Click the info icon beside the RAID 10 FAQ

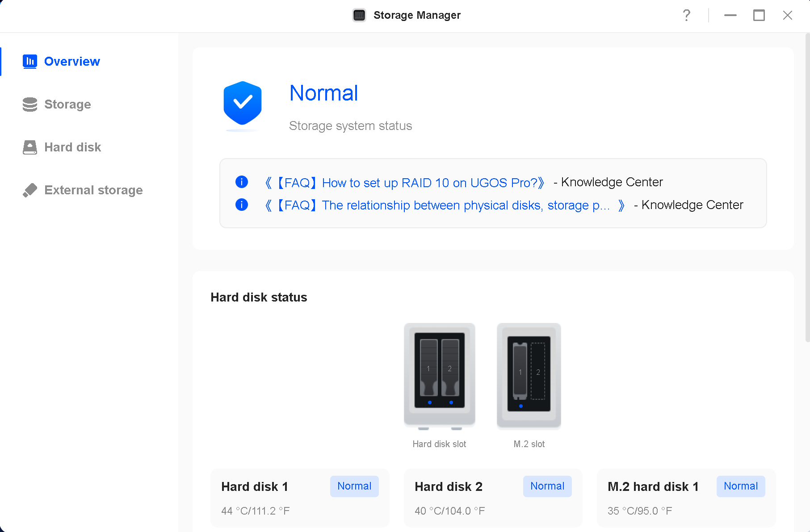click(241, 182)
